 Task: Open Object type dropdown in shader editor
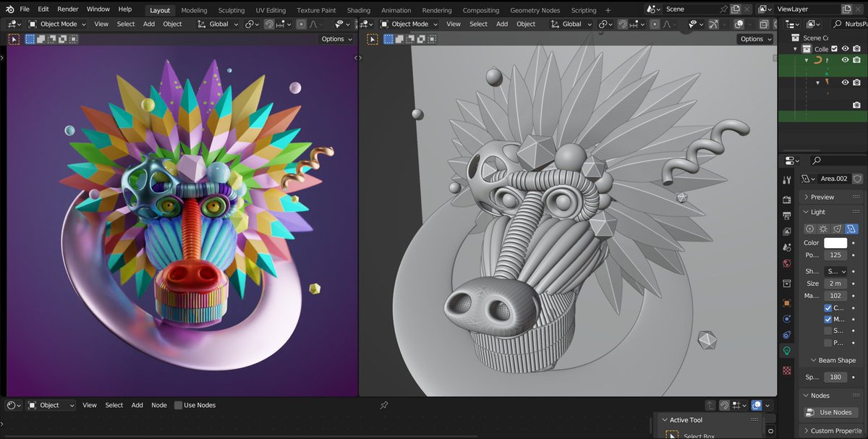[51, 406]
